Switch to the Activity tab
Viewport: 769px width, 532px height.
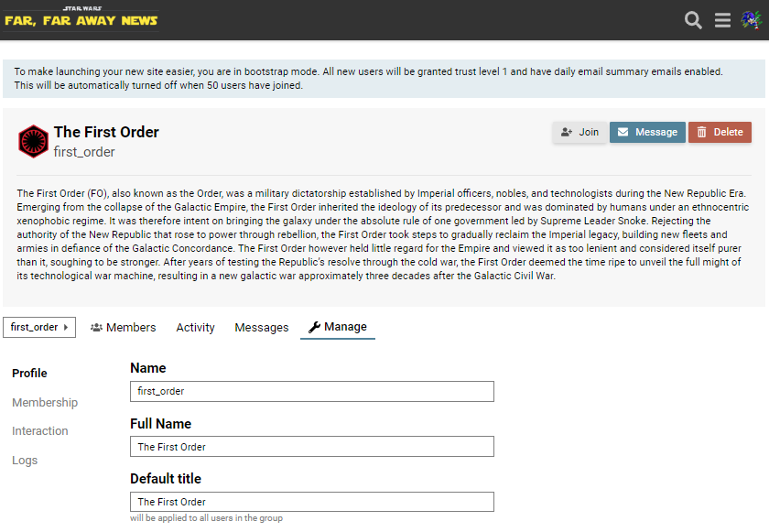click(195, 328)
